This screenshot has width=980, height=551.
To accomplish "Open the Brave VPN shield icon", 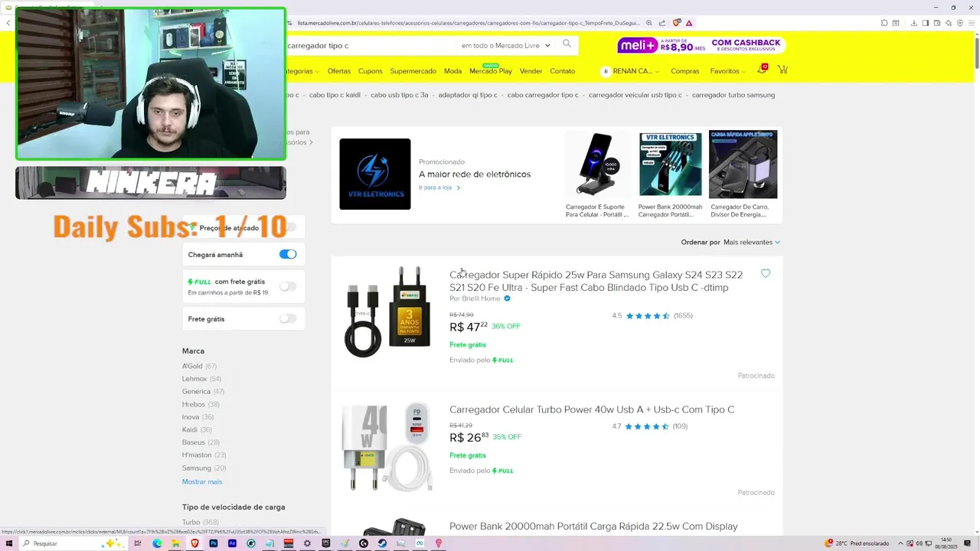I will (x=960, y=23).
